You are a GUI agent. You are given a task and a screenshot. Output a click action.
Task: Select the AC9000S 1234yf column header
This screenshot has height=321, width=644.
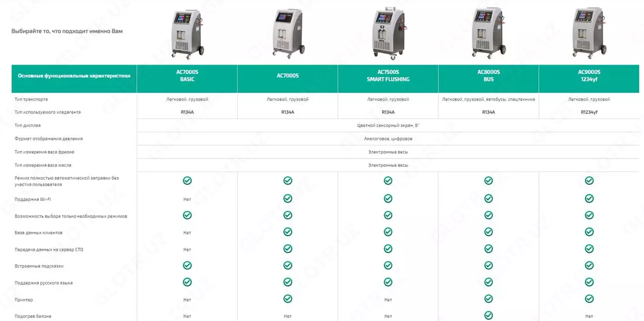point(589,76)
